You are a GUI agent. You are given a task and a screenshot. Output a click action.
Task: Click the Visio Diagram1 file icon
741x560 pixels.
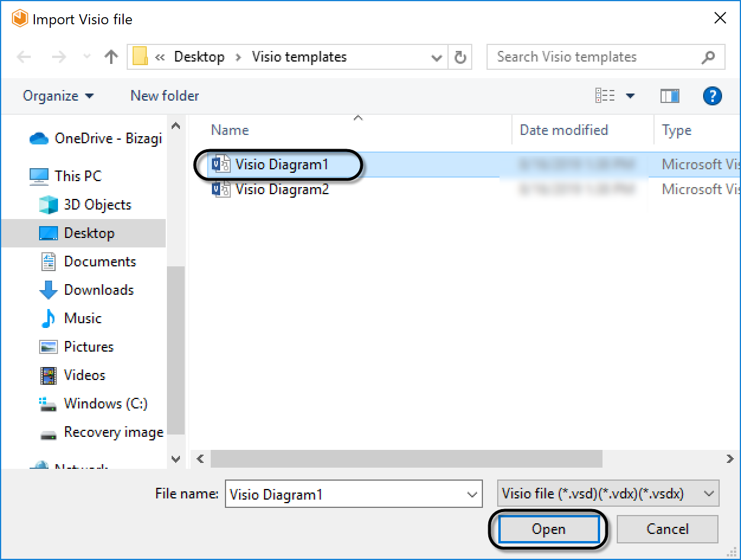coord(221,164)
